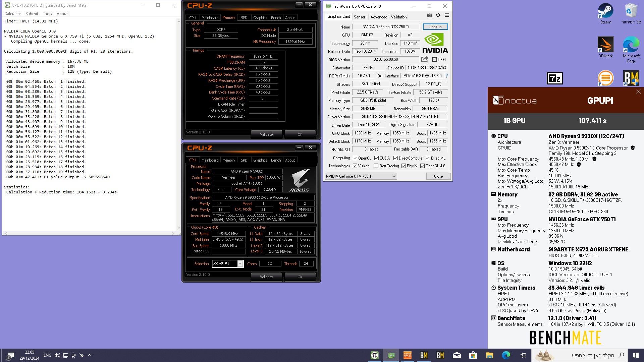Open the Bench tab in the lower CPU-Z window
This screenshot has height=362, width=644.
[x=276, y=160]
